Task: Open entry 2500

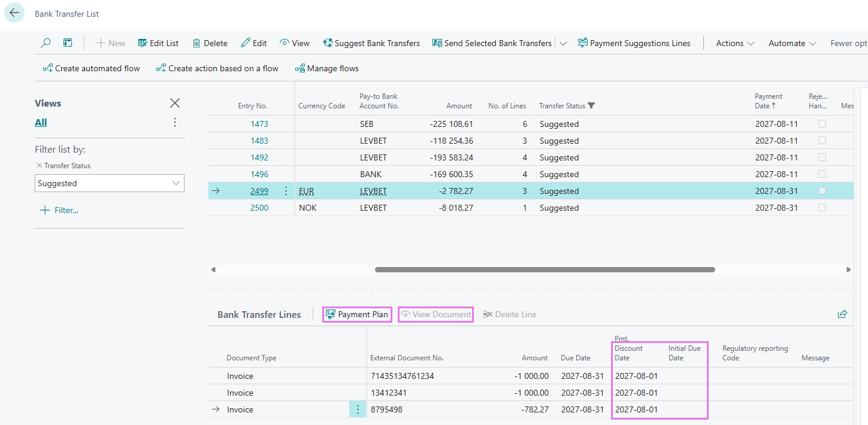Action: (x=259, y=208)
